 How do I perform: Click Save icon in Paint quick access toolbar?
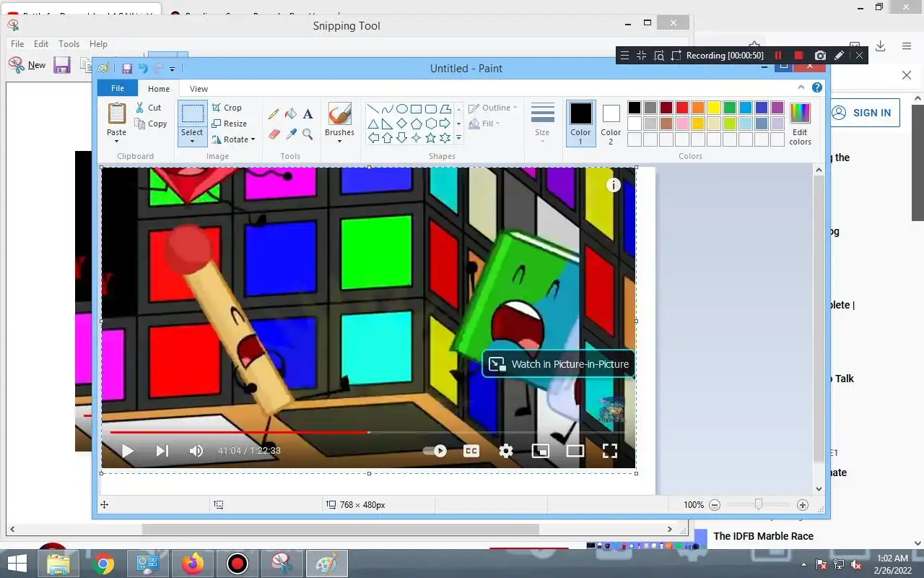(x=127, y=69)
